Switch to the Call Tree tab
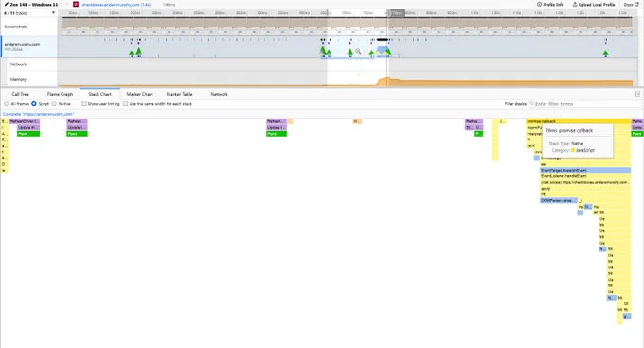The height and width of the screenshot is (348, 644). [x=21, y=94]
